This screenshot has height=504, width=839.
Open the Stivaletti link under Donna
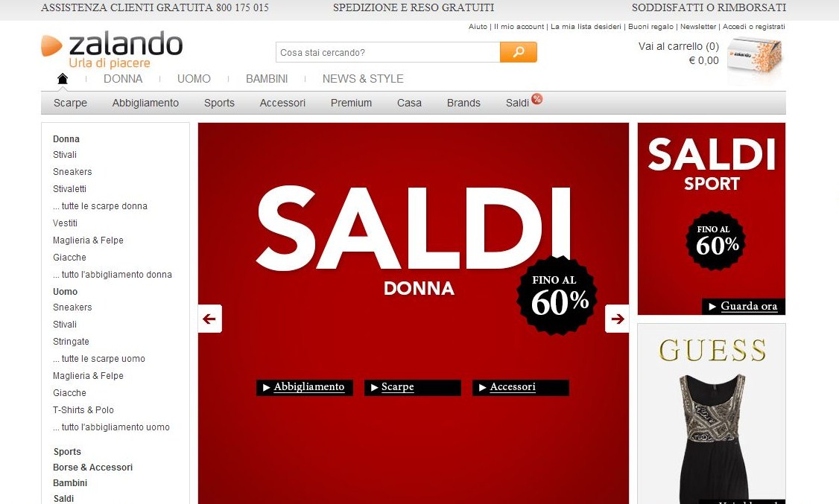tap(69, 188)
